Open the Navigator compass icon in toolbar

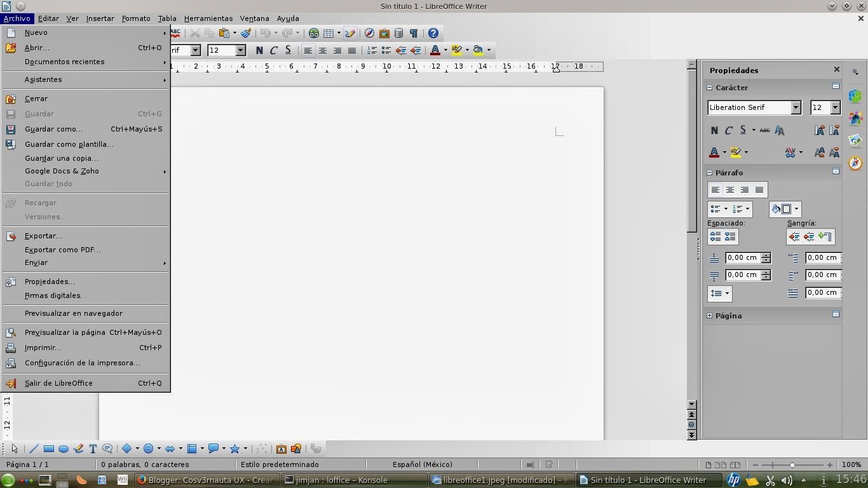click(x=369, y=33)
